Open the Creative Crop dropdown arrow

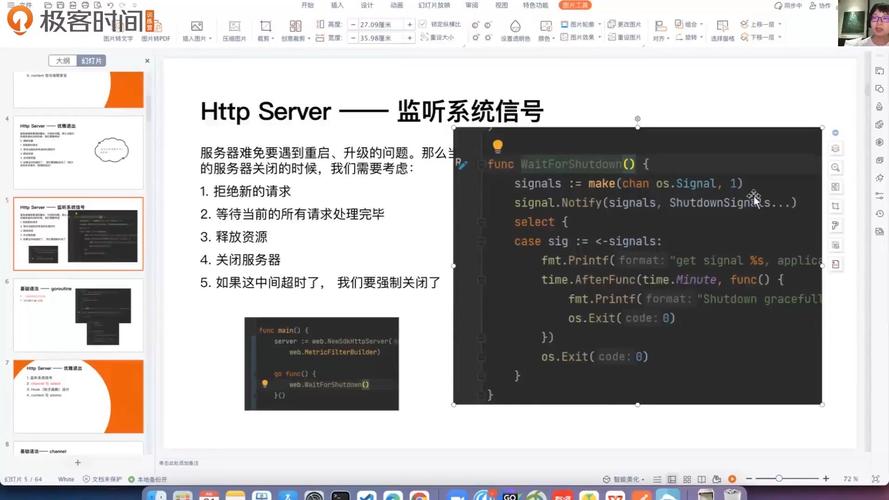(309, 39)
